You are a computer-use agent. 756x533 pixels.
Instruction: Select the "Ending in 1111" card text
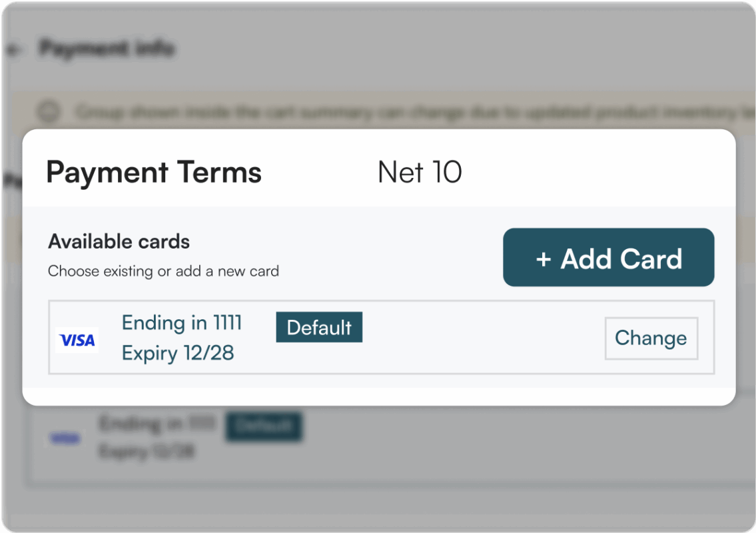(x=182, y=323)
